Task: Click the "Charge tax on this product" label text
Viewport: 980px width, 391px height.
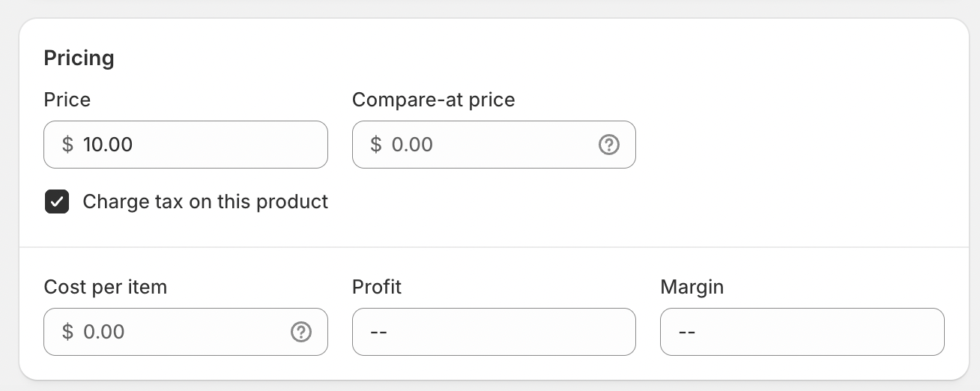Action: pos(205,201)
